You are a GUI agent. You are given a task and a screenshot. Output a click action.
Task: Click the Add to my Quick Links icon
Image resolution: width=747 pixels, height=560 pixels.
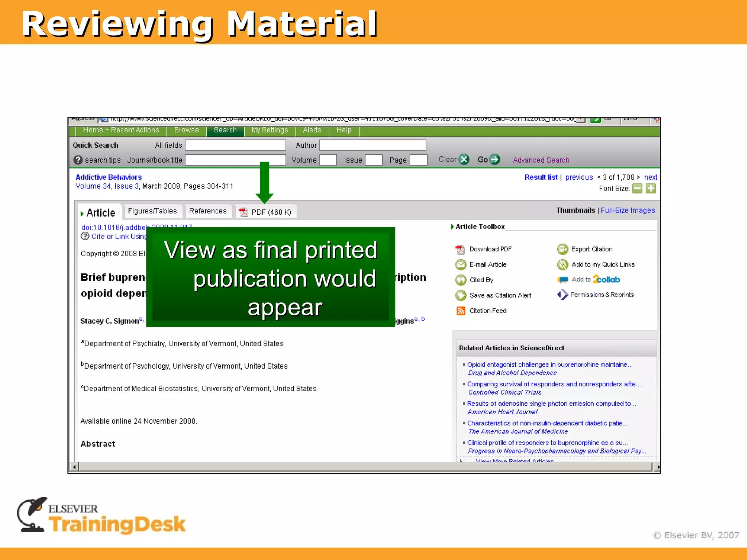(562, 265)
